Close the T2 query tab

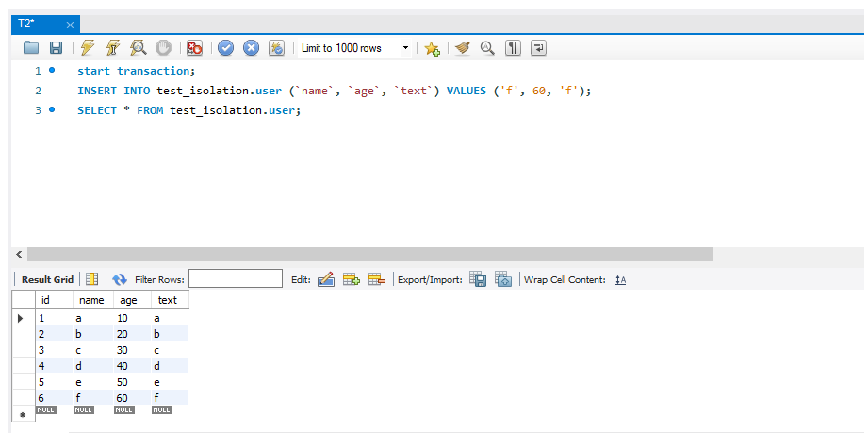pyautogui.click(x=70, y=25)
